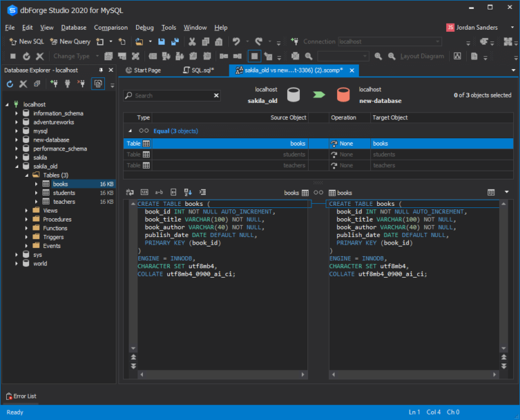Click the Search field in comparison view
520x420 pixels.
[x=171, y=96]
